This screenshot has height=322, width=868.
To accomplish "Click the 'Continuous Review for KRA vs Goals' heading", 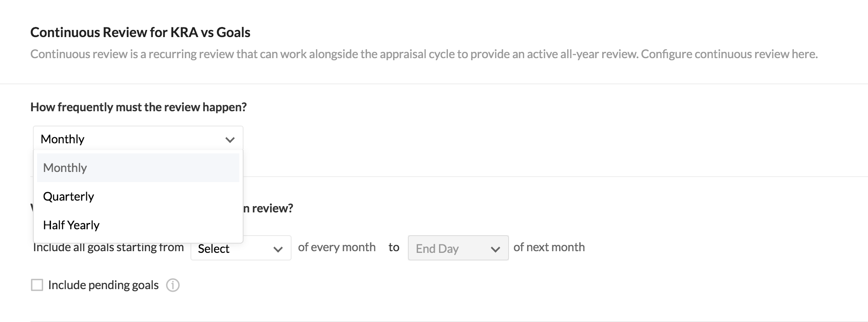I will [x=140, y=32].
